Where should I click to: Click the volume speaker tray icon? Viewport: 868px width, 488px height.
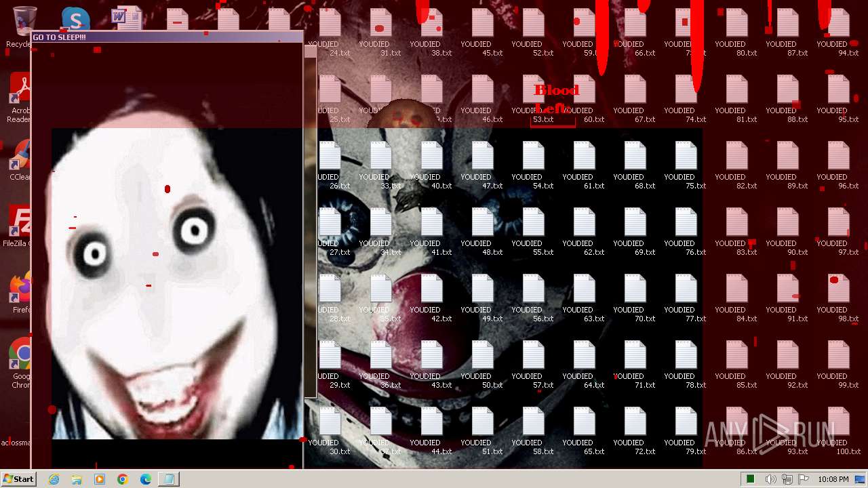(771, 479)
